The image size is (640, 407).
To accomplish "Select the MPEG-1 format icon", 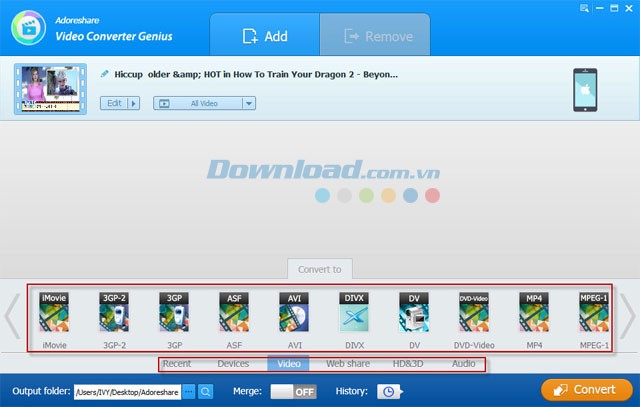I will coord(594,312).
